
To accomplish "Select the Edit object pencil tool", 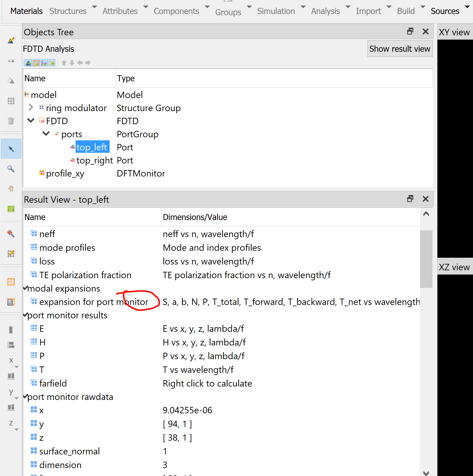I will (11, 40).
